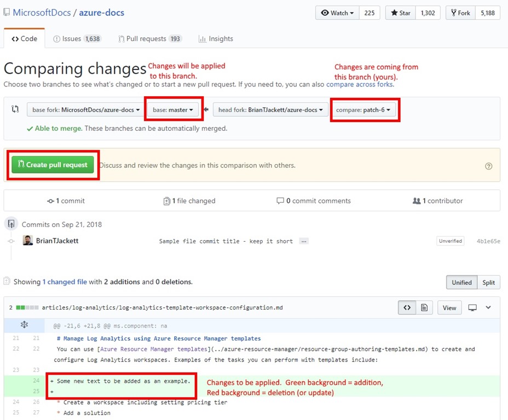This screenshot has height=420, width=508.
Task: Click the compare across forks link
Action: pos(360,85)
